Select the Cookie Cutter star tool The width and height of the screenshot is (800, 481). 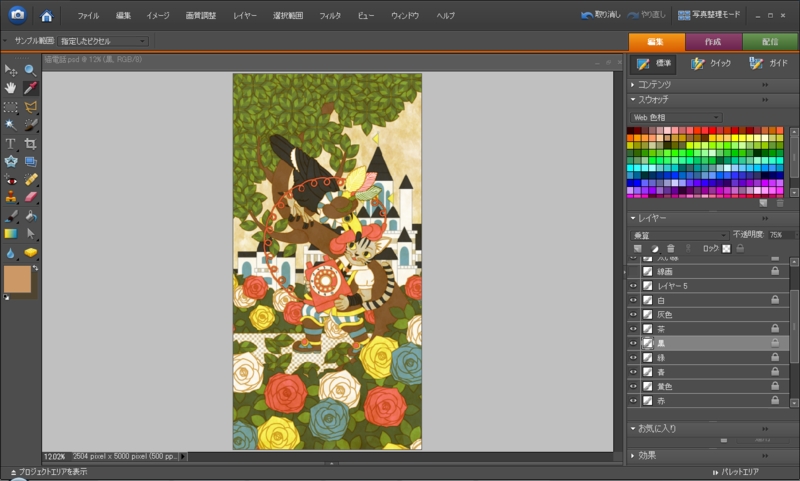(x=10, y=162)
